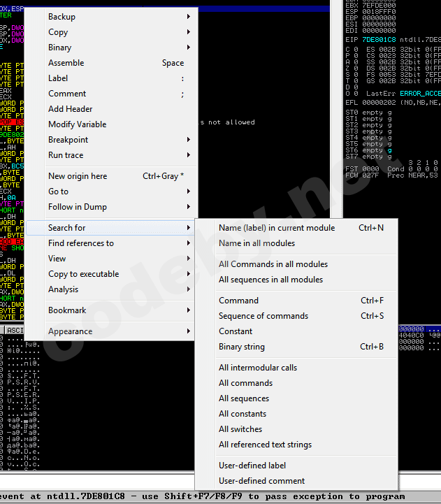Select All Commands in all modules
The image size is (441, 504).
pos(273,264)
